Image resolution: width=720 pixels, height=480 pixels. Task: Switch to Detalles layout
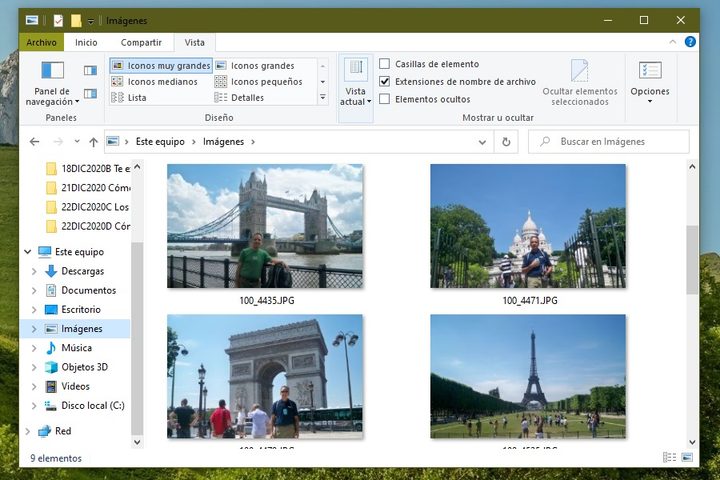239,97
